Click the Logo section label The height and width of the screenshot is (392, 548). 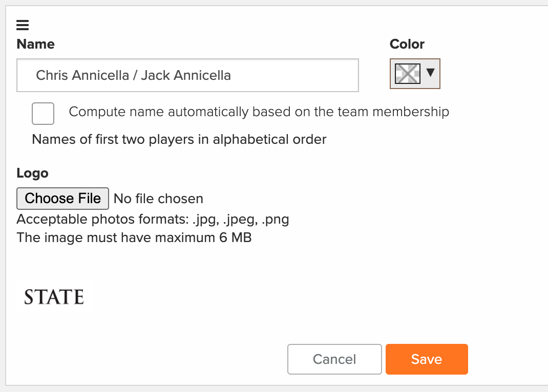coord(32,173)
